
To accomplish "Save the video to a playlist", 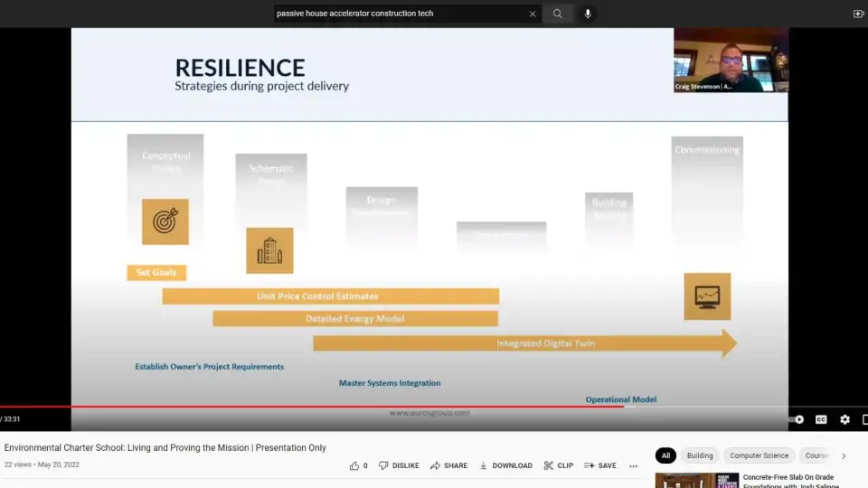I will [600, 465].
